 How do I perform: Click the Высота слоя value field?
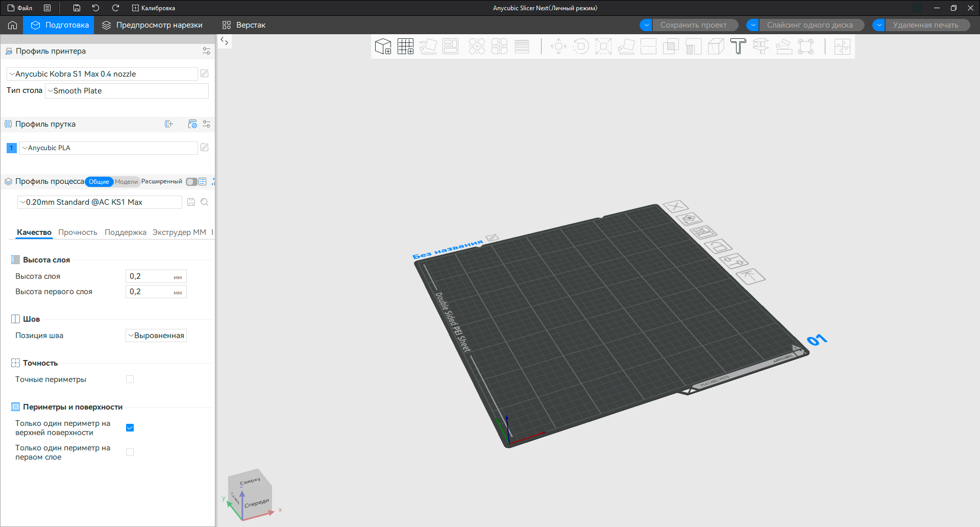[x=156, y=276]
